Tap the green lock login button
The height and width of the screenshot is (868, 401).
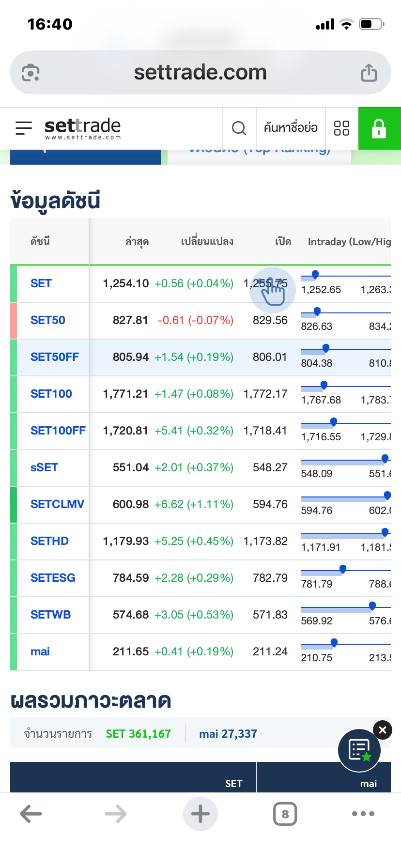(x=379, y=128)
